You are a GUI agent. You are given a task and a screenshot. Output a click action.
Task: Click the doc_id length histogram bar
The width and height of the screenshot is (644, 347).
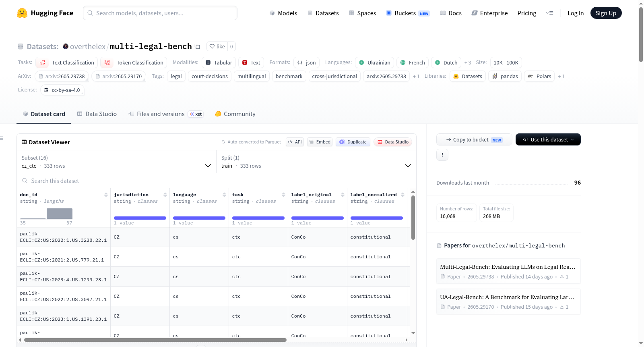tap(60, 214)
